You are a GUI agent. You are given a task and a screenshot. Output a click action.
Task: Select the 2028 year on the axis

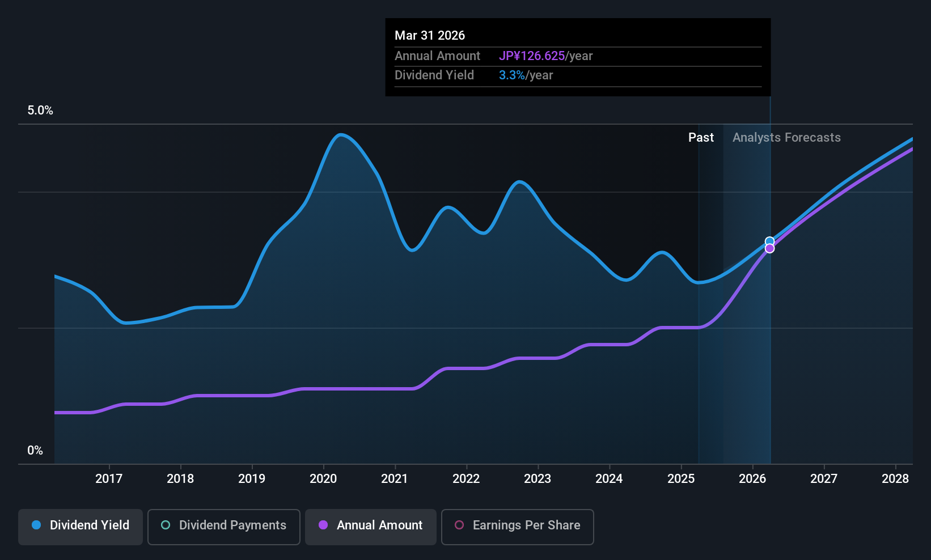(x=895, y=479)
